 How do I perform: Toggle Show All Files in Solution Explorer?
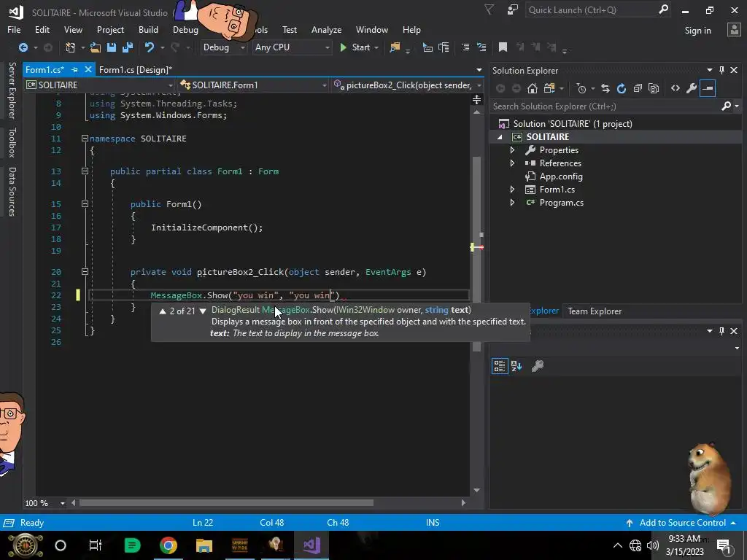point(654,88)
